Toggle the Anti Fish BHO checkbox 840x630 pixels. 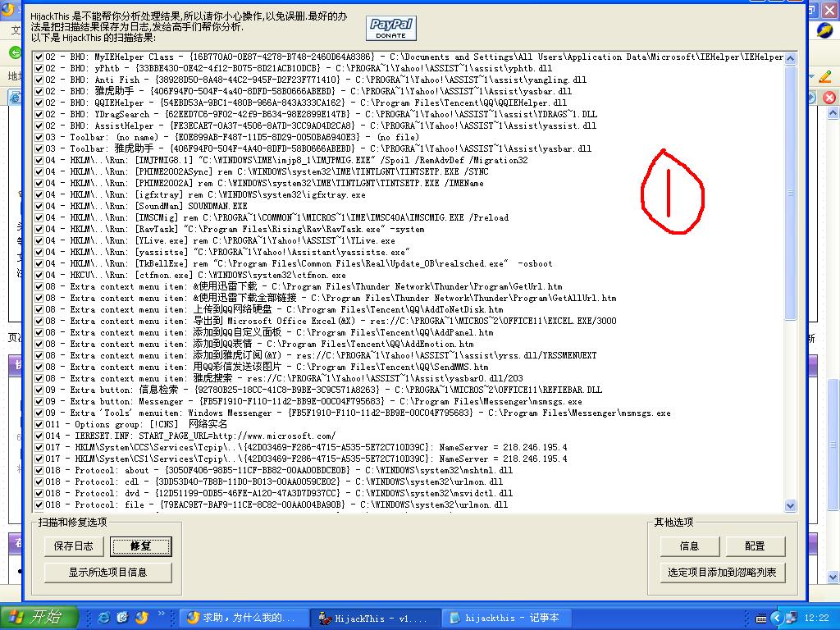point(39,80)
